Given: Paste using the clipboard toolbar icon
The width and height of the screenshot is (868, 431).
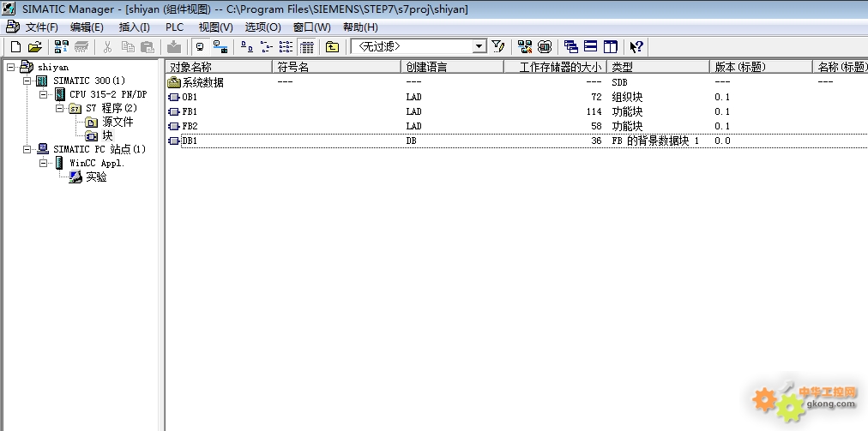Looking at the screenshot, I should coord(148,47).
